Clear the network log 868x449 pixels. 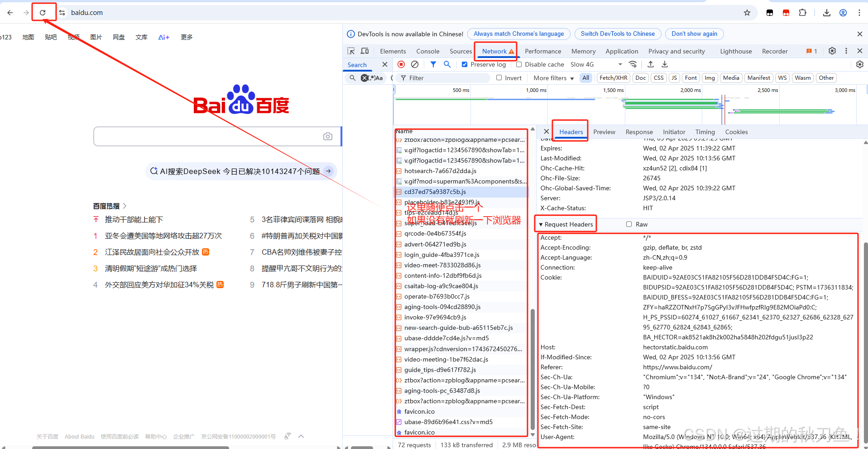415,64
